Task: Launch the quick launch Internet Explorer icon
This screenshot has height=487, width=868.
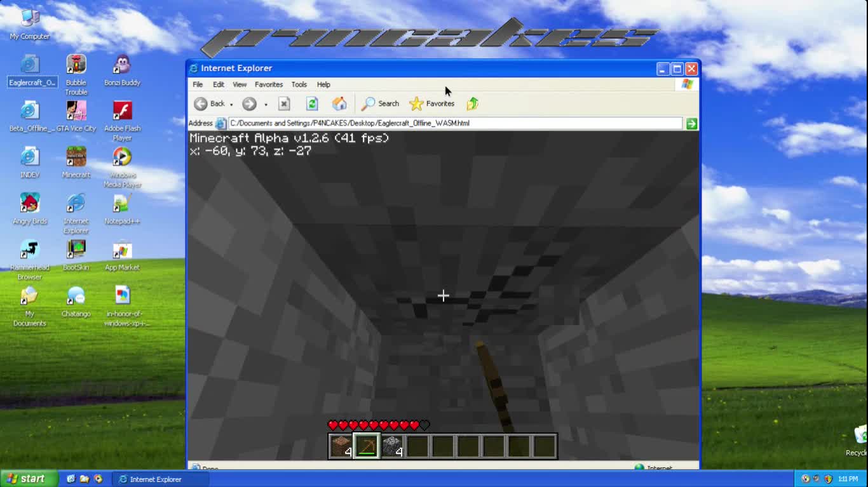Action: pyautogui.click(x=71, y=479)
